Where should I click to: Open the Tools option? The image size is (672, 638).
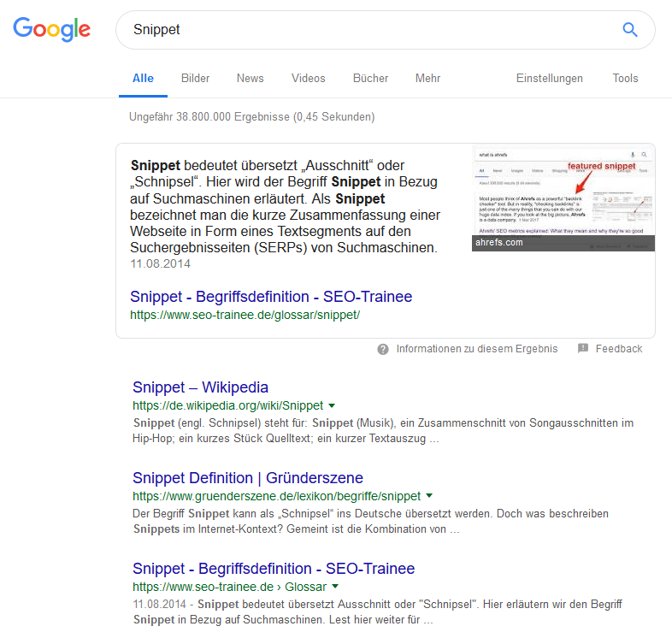[x=625, y=78]
